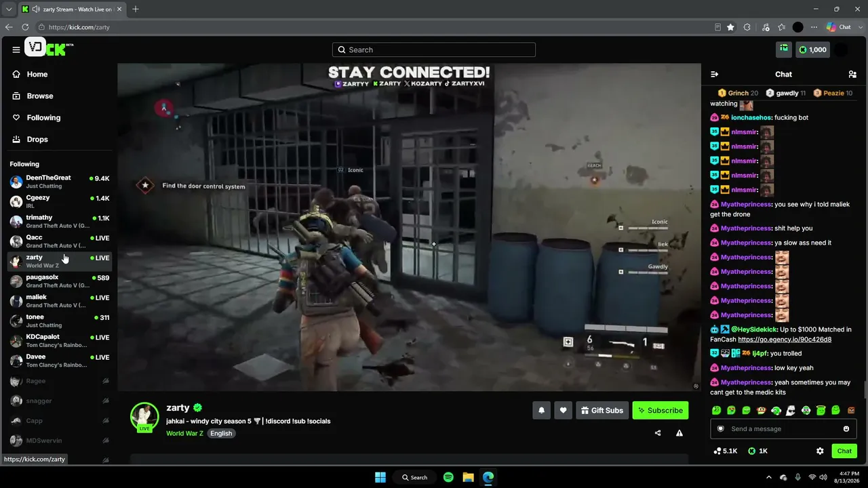
Task: Click Grinch on the gifter leaderboard
Action: coord(738,94)
